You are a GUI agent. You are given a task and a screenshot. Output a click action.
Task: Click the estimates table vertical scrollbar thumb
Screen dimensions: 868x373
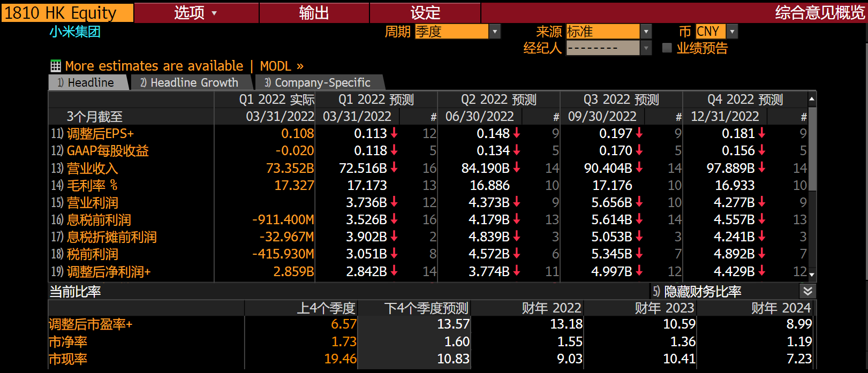click(812, 148)
